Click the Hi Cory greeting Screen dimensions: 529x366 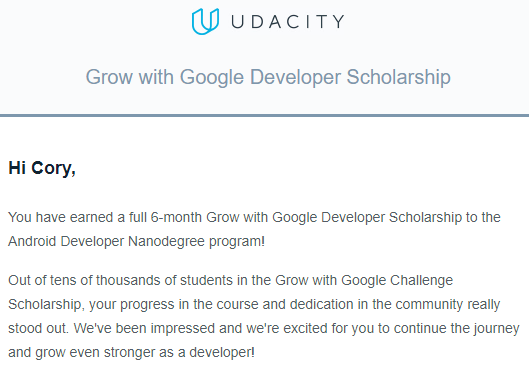click(42, 168)
